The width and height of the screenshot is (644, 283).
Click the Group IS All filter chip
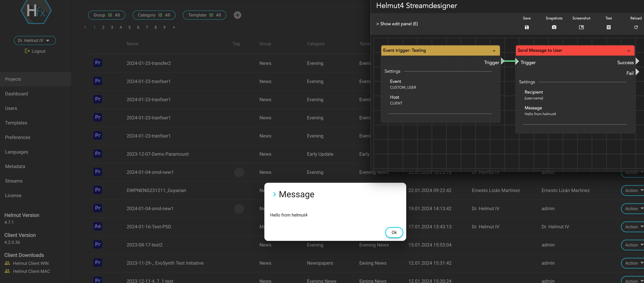tap(106, 15)
